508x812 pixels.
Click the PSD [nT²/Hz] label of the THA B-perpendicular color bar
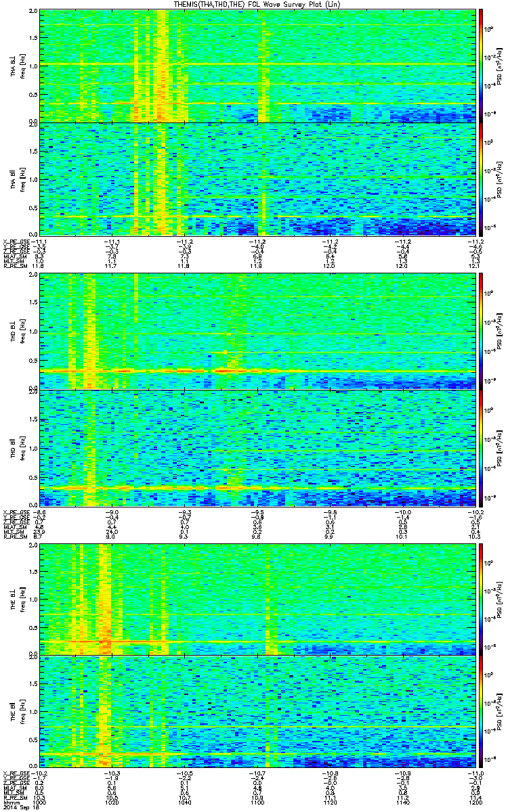tap(500, 66)
